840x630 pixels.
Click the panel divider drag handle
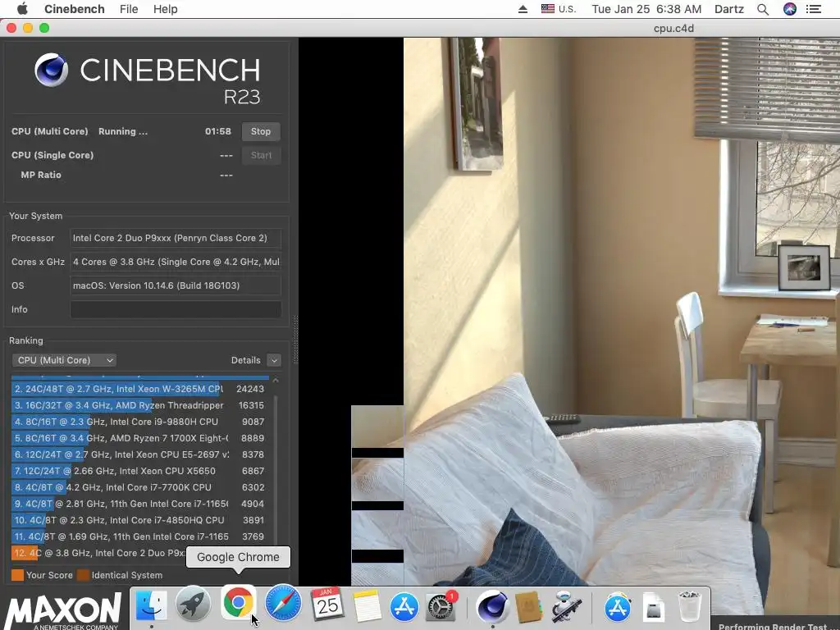295,340
